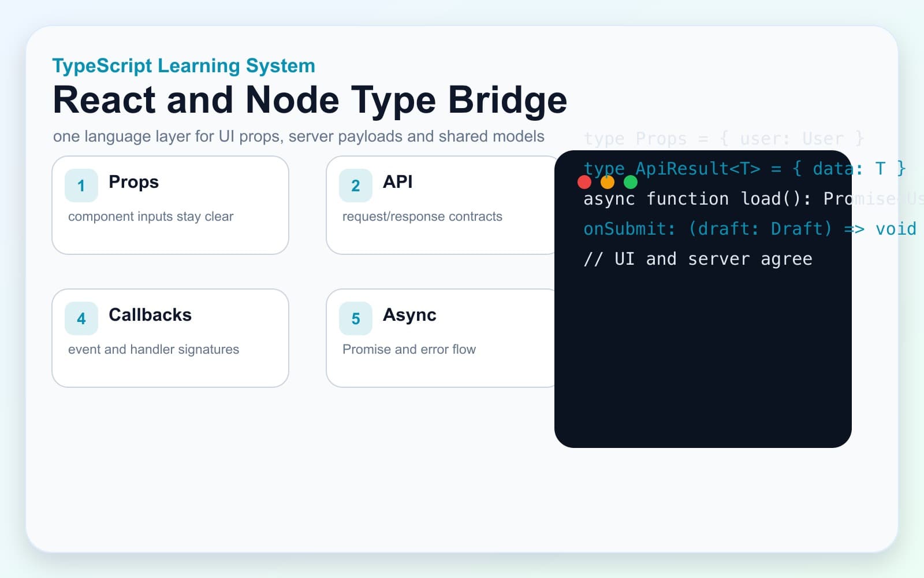Image resolution: width=924 pixels, height=578 pixels.
Task: Select the Callbacks card title
Action: pyautogui.click(x=150, y=315)
